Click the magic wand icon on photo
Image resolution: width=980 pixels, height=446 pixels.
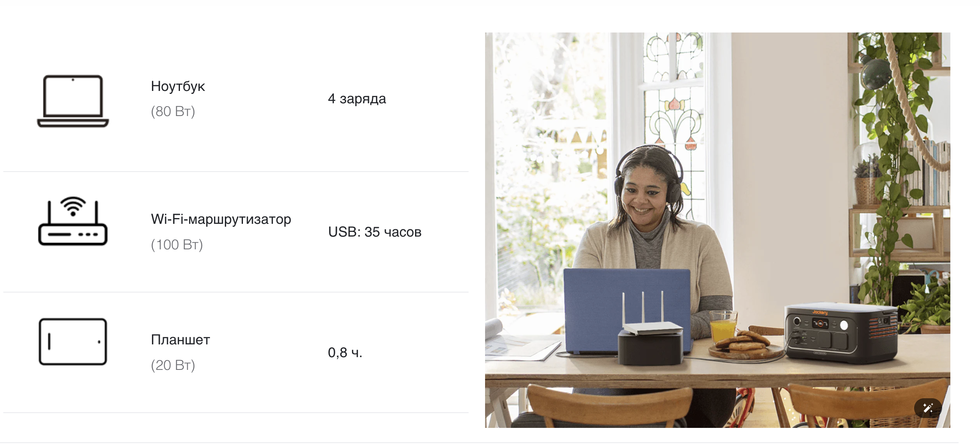click(x=928, y=408)
